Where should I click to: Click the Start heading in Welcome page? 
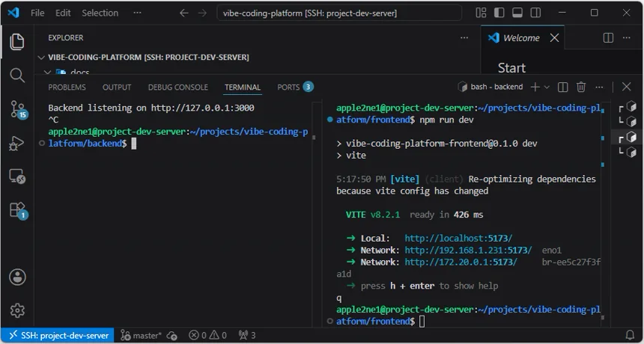(x=511, y=67)
